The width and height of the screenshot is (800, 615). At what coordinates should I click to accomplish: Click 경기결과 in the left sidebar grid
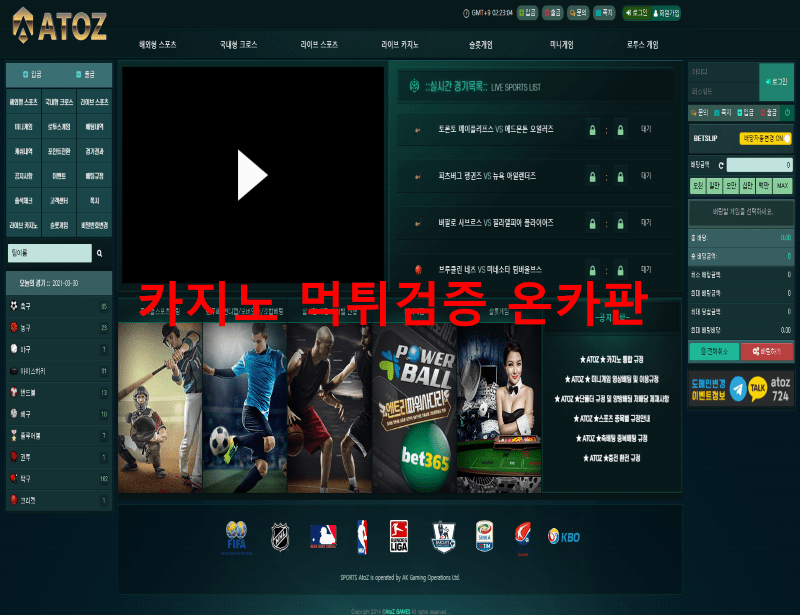click(x=94, y=151)
